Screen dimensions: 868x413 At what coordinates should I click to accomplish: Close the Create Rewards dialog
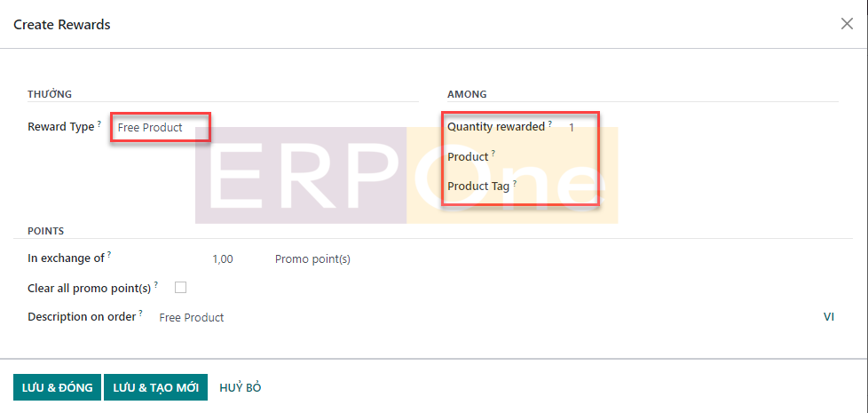pyautogui.click(x=847, y=24)
